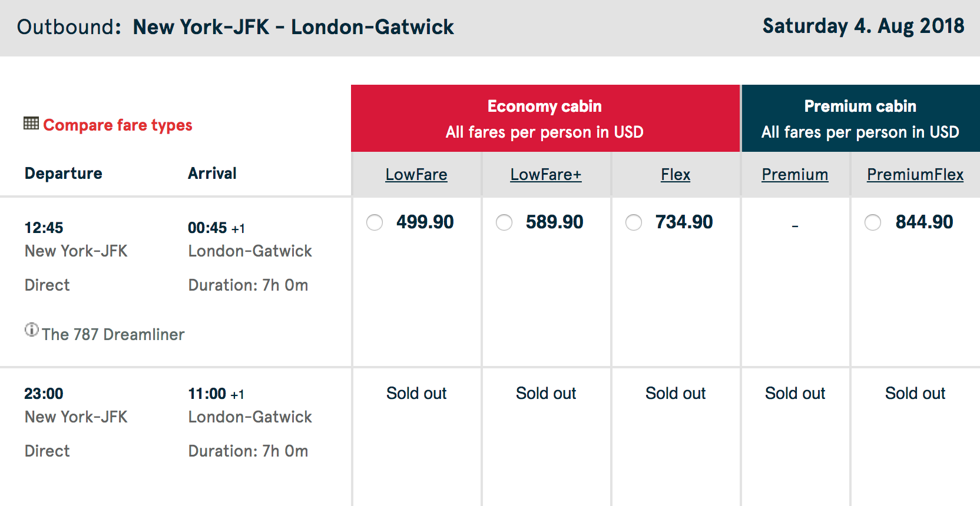Viewport: 980px width, 506px height.
Task: Click Sold out under the LowFare column
Action: 416,394
